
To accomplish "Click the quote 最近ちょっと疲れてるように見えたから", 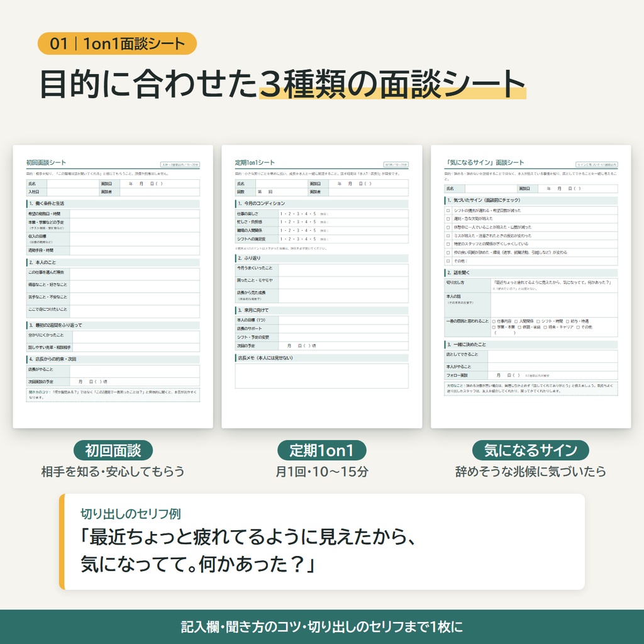I will tap(248, 537).
